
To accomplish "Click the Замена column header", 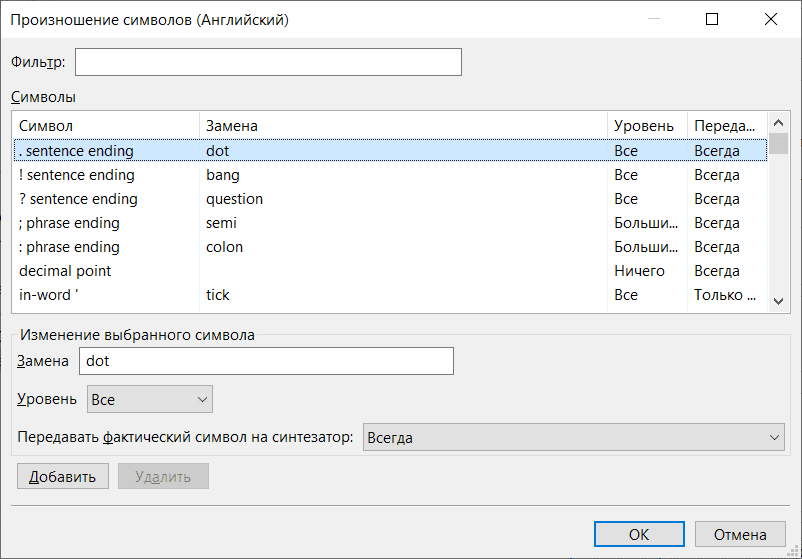I will [x=404, y=126].
